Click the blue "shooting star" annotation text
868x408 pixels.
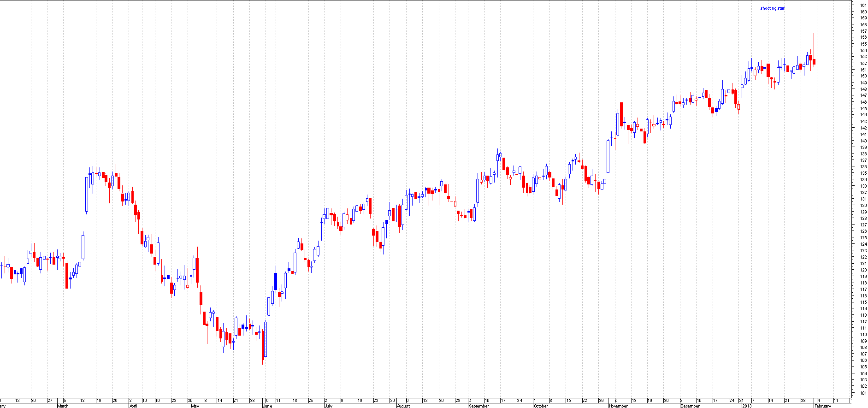click(x=772, y=8)
